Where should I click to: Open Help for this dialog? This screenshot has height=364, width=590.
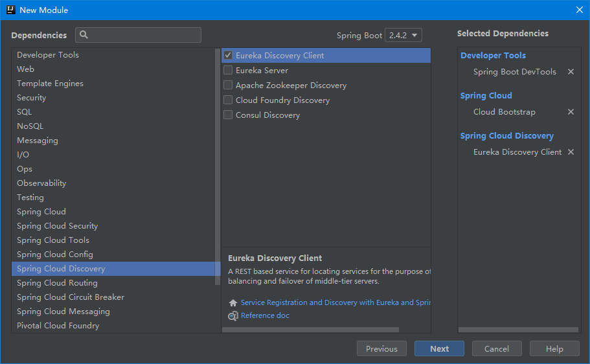pos(554,348)
